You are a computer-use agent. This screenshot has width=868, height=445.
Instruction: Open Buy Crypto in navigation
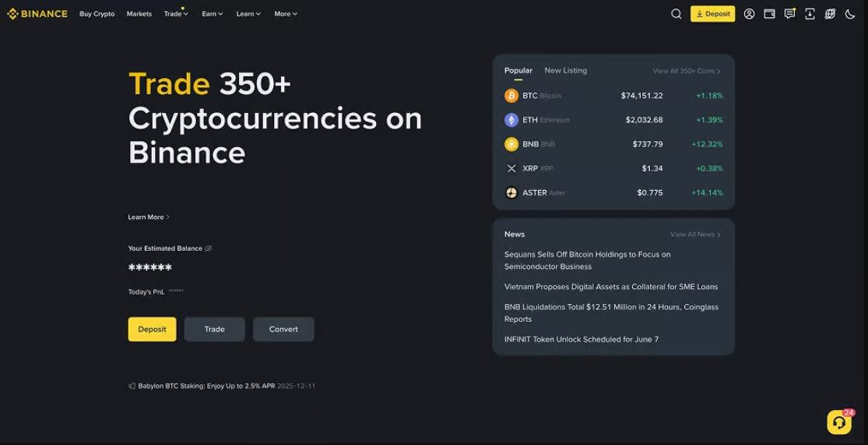[x=97, y=14]
